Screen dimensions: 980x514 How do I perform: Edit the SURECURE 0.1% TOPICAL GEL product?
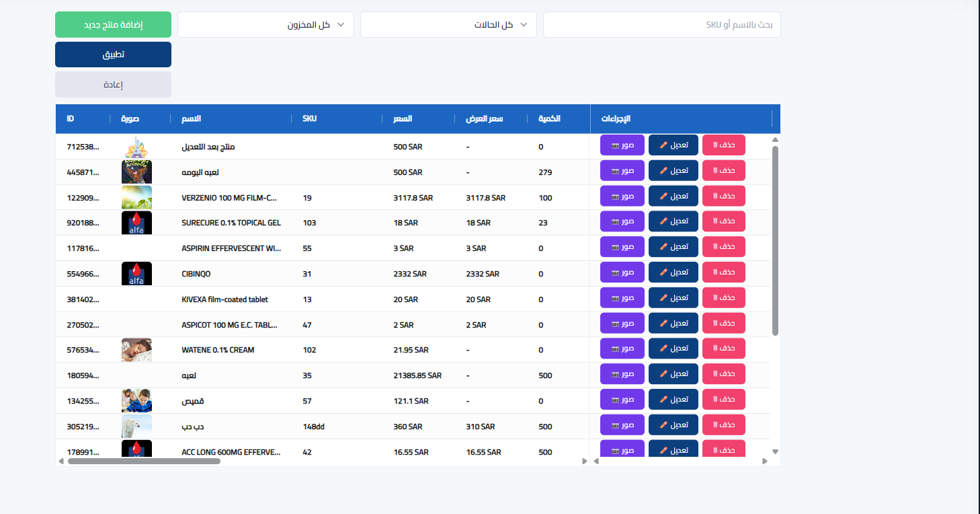point(673,221)
